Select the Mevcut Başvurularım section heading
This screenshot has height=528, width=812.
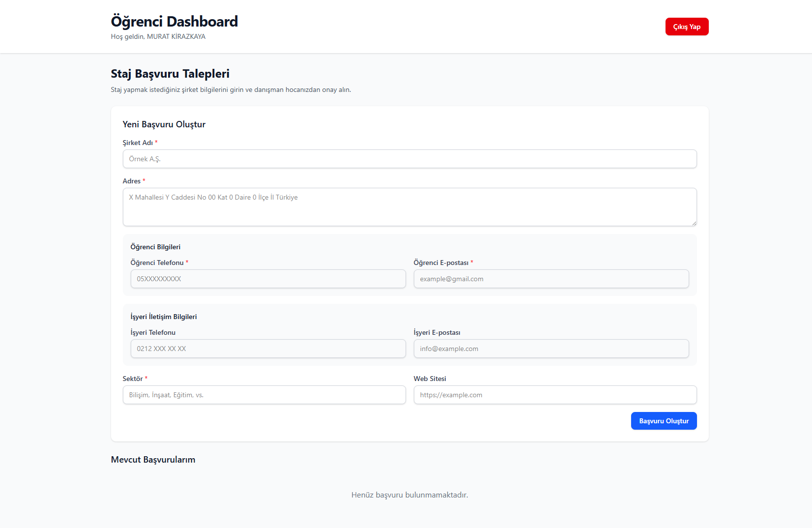(x=153, y=460)
